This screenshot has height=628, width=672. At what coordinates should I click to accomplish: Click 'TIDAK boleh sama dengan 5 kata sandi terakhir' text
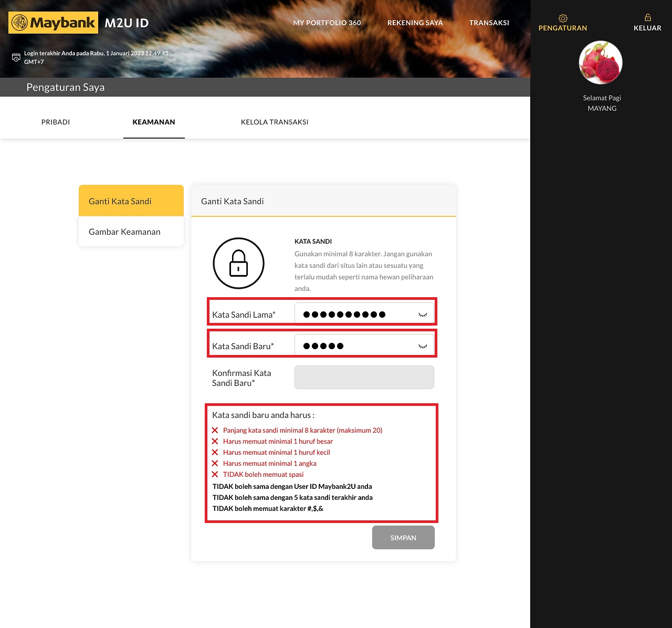(292, 497)
